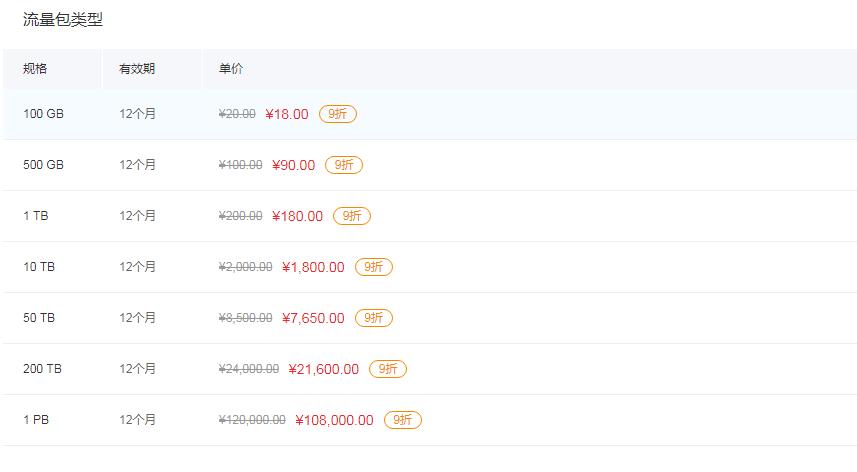
Task: Click the 9折 badge in 500 GB row
Action: coord(344,165)
